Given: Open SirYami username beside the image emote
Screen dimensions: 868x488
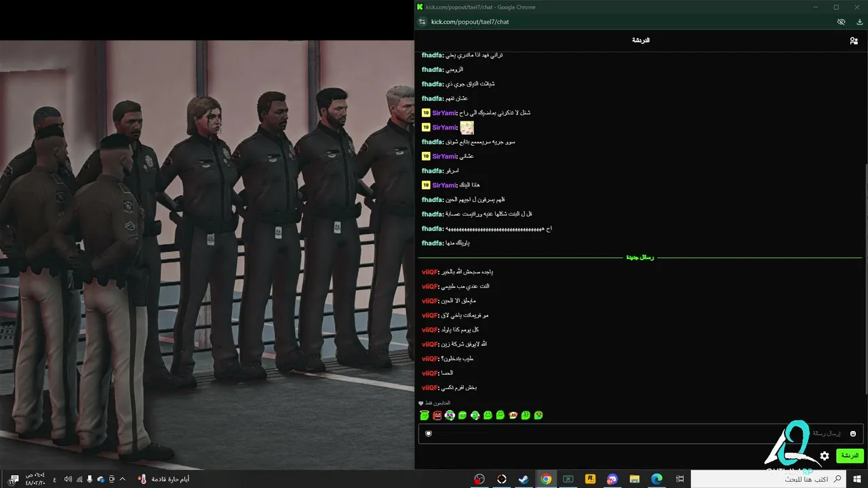Looking at the screenshot, I should pos(445,127).
